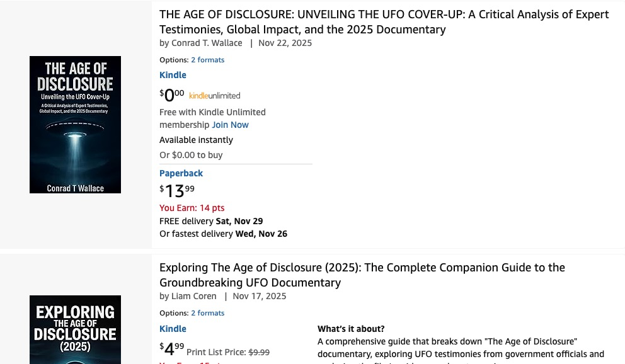Click Join Now for Kindle Unlimited
The width and height of the screenshot is (625, 364).
click(230, 125)
